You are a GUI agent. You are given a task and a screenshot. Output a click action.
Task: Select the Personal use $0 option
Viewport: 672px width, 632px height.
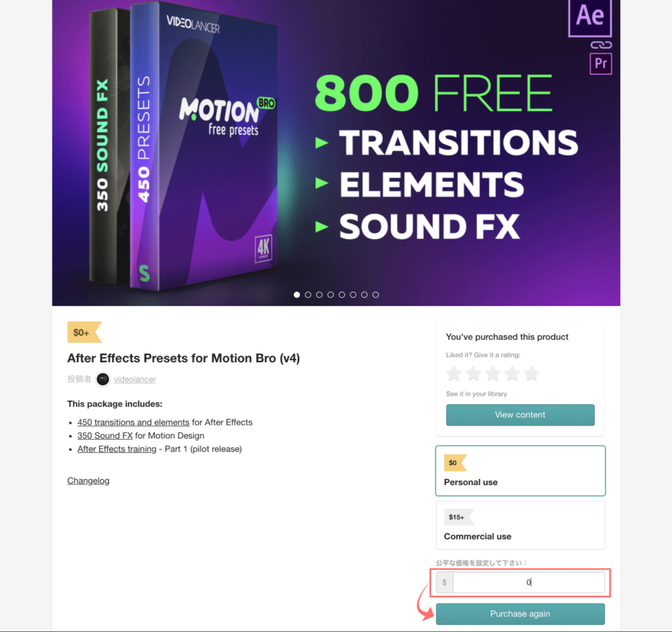click(x=520, y=471)
